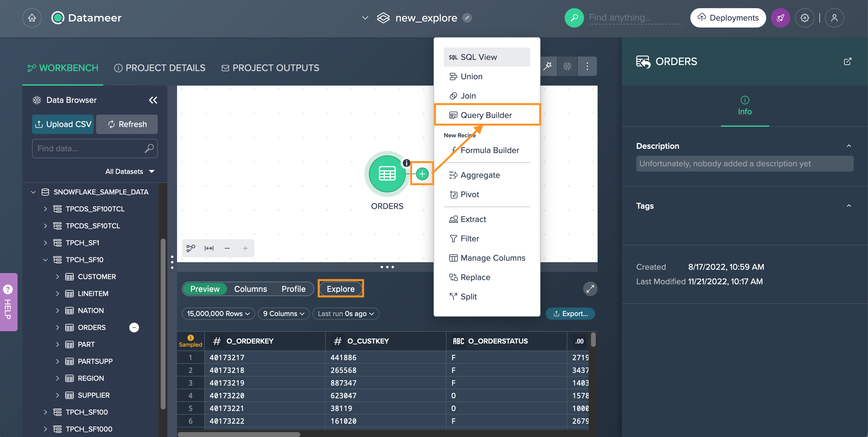
Task: Open the project switcher chevron
Action: (x=365, y=18)
